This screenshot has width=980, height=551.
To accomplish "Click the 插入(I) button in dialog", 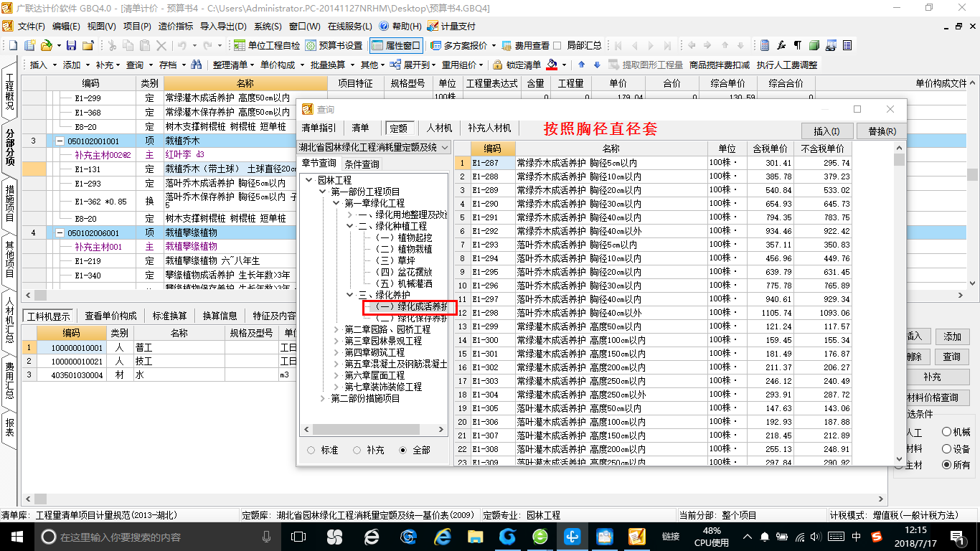I will coord(826,131).
